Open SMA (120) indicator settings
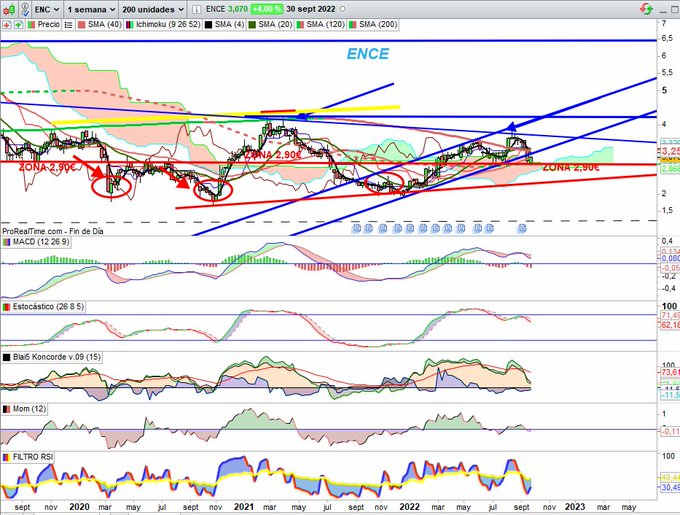The image size is (680, 515). point(320,25)
